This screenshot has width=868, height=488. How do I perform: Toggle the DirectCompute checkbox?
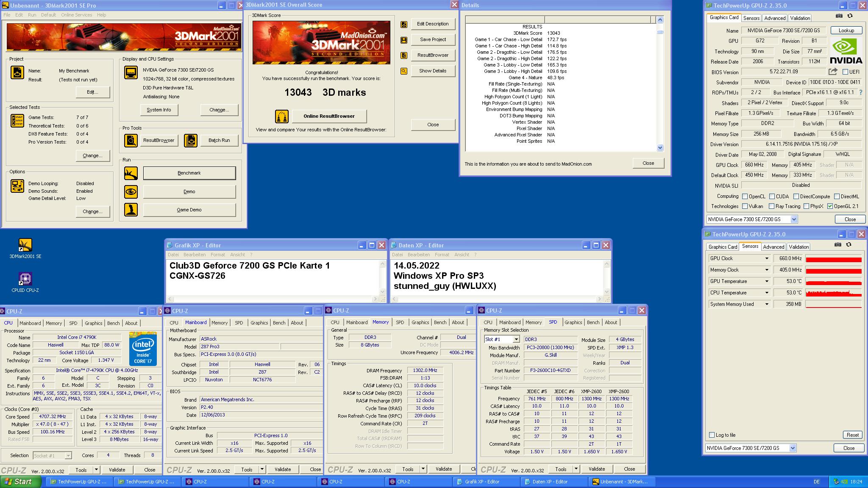[x=796, y=197]
